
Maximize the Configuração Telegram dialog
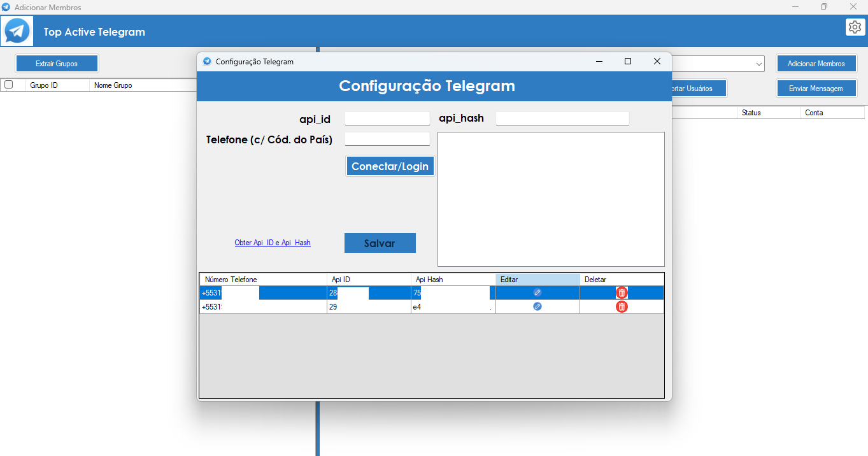coord(628,61)
